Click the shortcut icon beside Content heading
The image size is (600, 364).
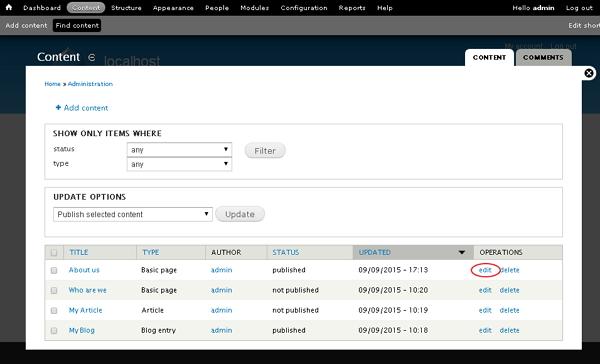[91, 57]
